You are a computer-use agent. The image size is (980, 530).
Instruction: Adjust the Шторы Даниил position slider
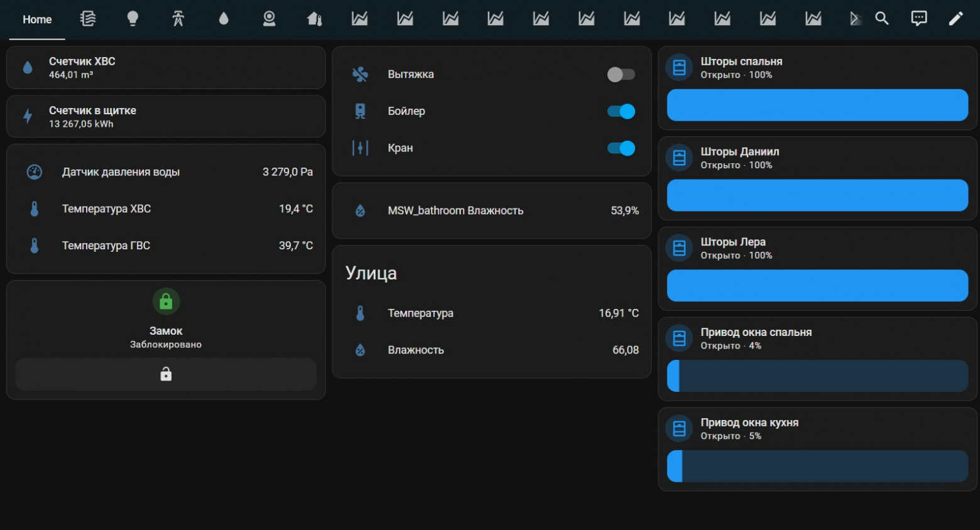(x=817, y=195)
